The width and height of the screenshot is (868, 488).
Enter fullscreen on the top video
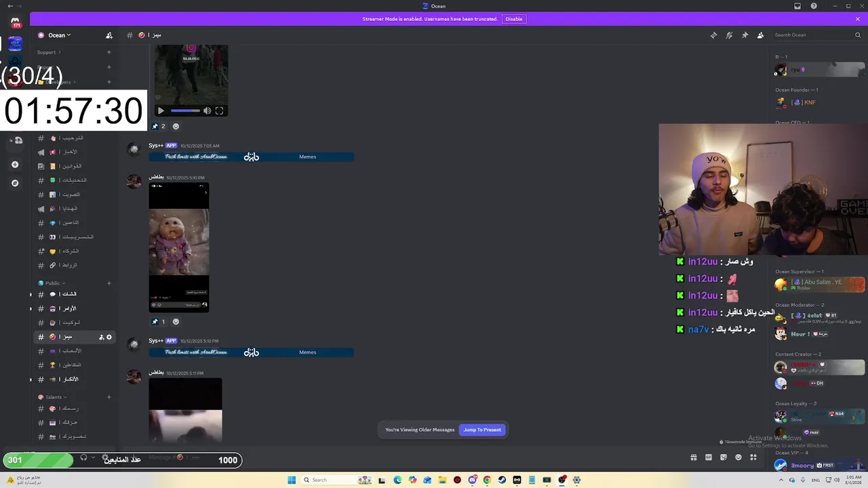(x=219, y=111)
